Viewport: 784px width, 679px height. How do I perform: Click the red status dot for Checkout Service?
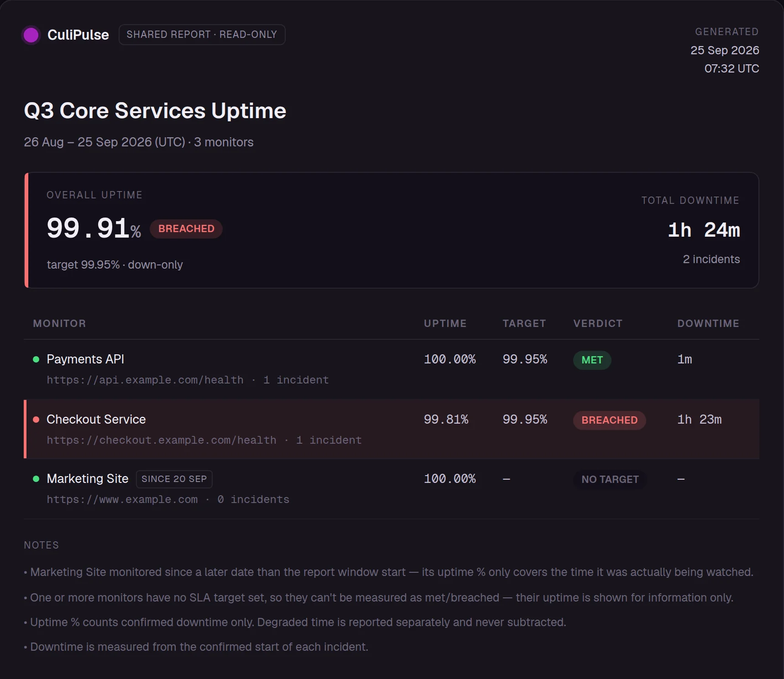point(36,420)
